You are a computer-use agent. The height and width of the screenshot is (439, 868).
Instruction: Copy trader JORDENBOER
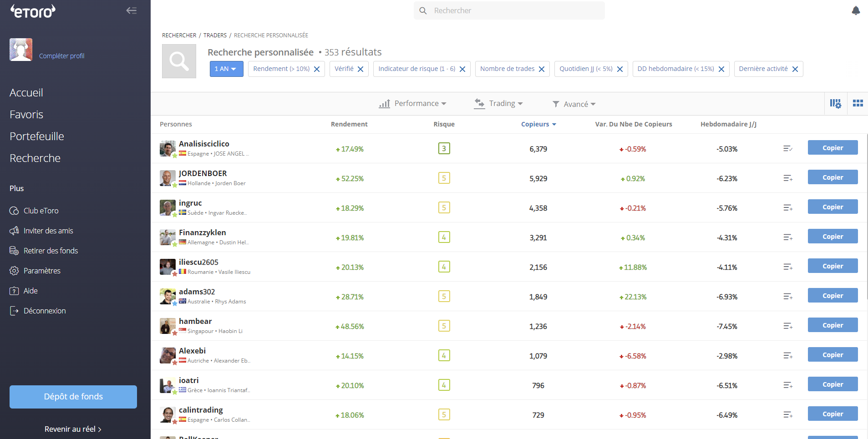pos(833,177)
